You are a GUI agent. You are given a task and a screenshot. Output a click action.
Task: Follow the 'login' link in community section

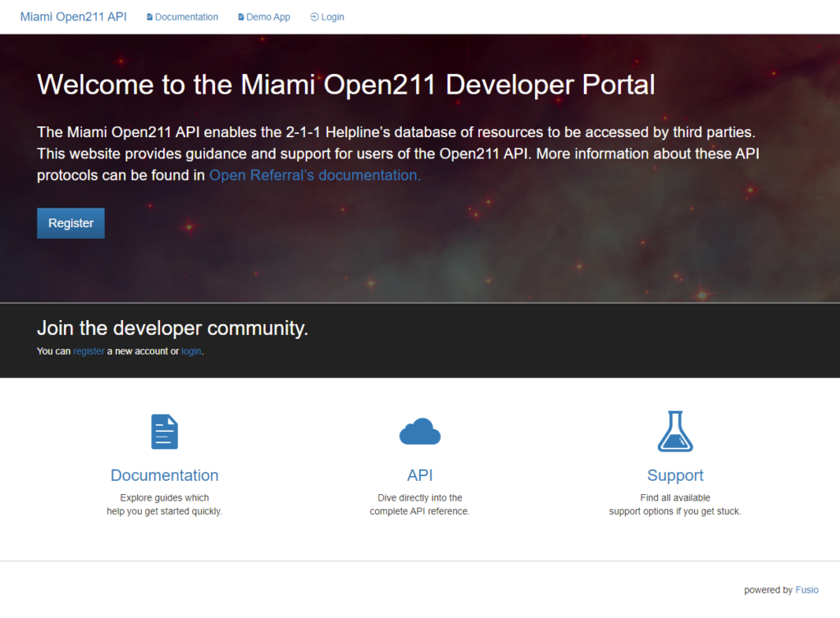click(191, 351)
